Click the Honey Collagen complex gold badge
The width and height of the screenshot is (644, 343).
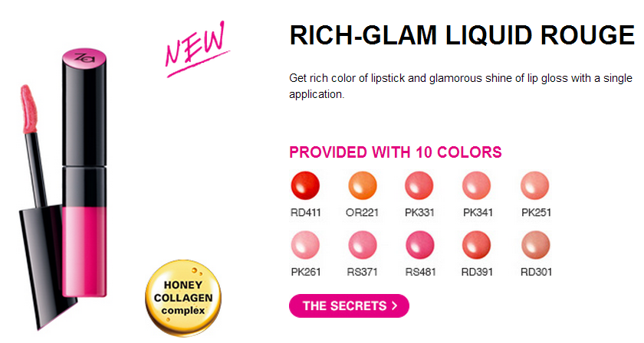[x=183, y=298]
